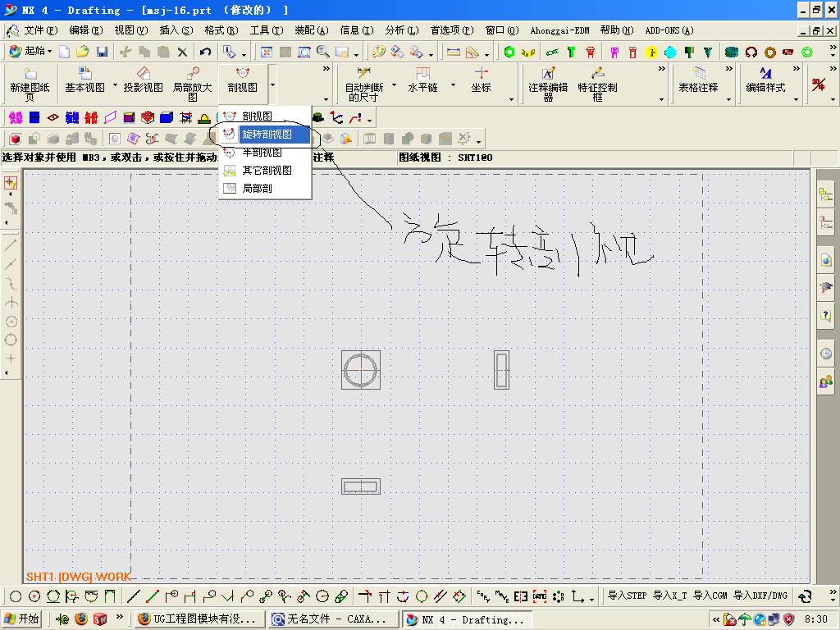Expand the 表格注释 toolbar overflow chevron
This screenshot has width=840, height=630.
click(728, 69)
